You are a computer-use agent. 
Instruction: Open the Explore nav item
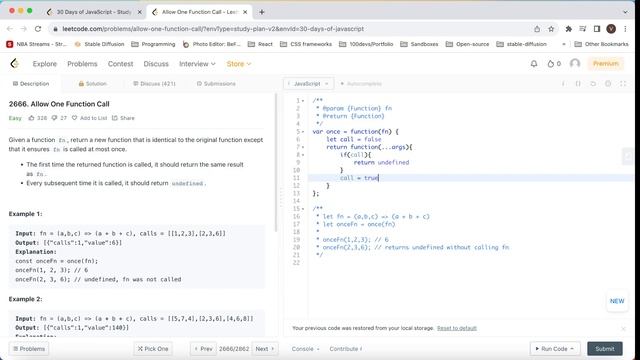point(45,64)
